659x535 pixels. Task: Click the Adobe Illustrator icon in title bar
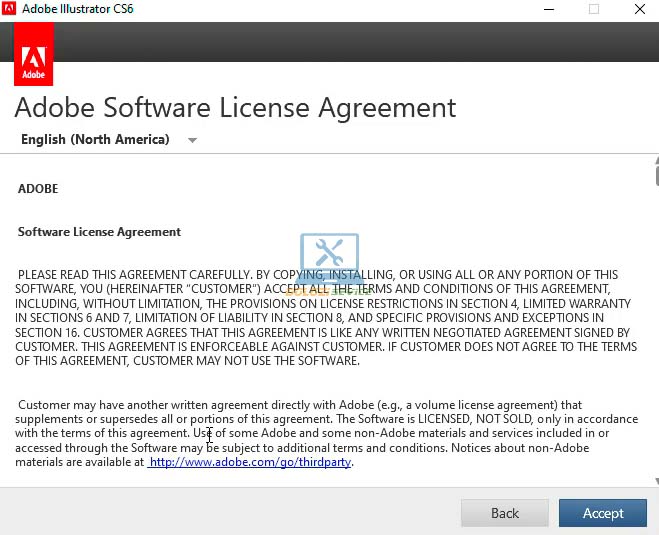point(10,9)
